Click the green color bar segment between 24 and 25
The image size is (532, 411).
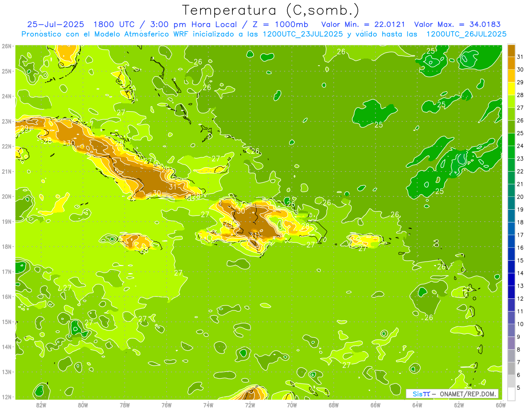tap(511, 139)
